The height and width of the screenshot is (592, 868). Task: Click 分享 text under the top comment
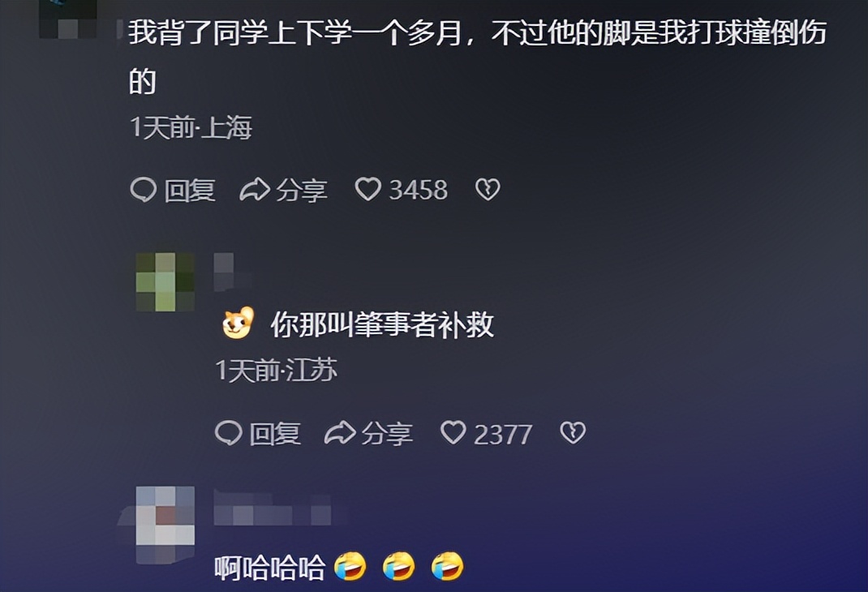click(x=302, y=191)
